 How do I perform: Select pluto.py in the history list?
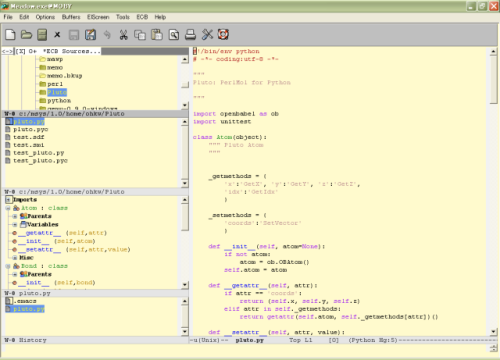click(29, 309)
